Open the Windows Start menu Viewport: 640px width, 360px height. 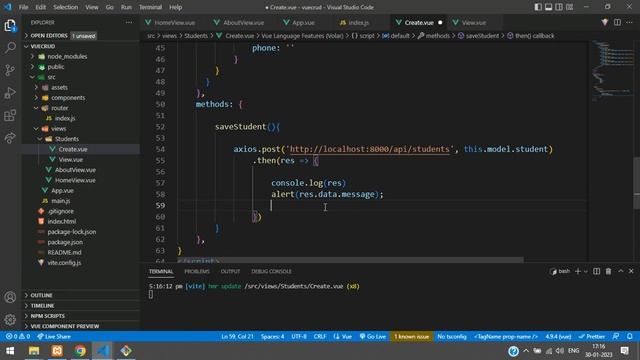pyautogui.click(x=10, y=351)
